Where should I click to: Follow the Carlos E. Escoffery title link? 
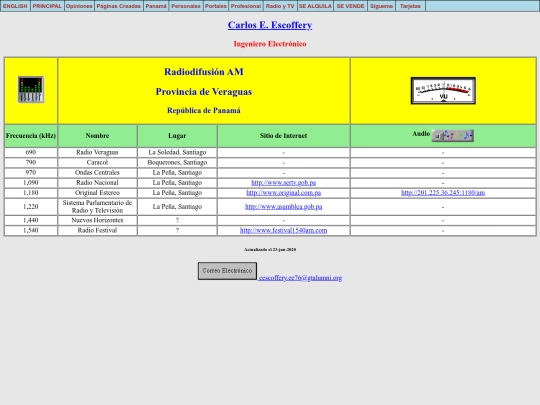pyautogui.click(x=270, y=25)
